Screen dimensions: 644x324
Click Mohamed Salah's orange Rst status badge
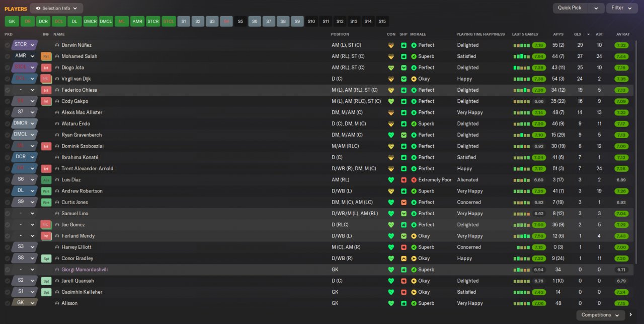pyautogui.click(x=46, y=56)
